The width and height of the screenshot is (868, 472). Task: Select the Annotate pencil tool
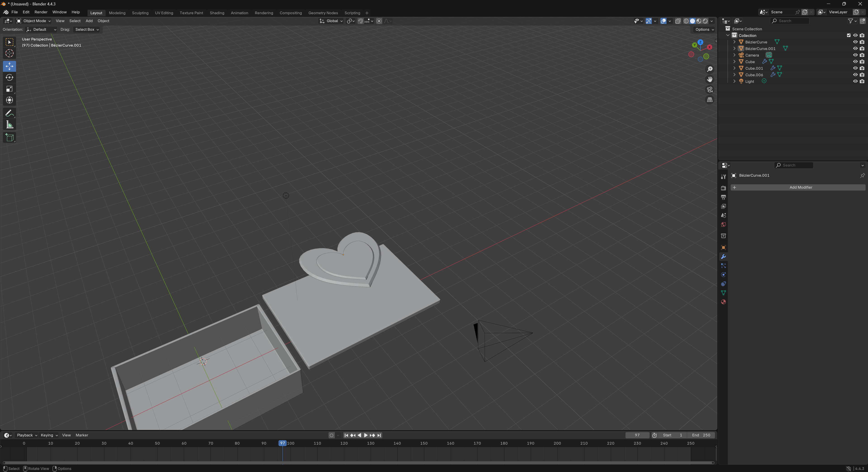(x=9, y=113)
